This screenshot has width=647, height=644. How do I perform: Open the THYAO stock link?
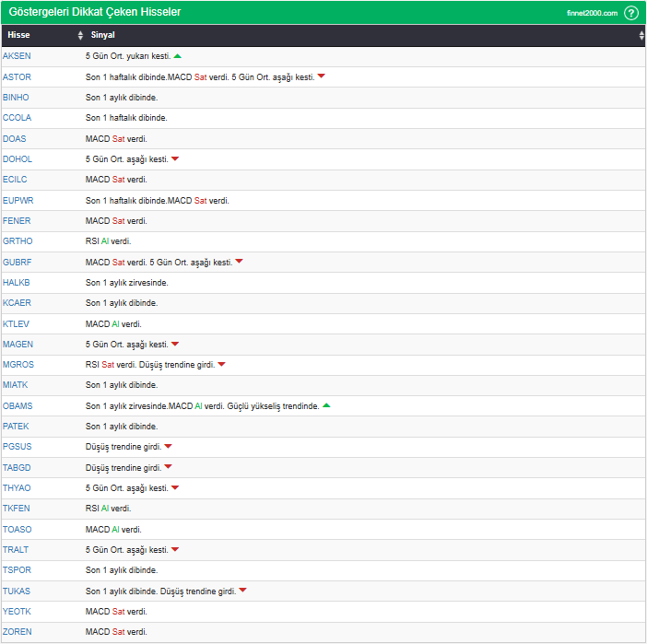click(17, 488)
